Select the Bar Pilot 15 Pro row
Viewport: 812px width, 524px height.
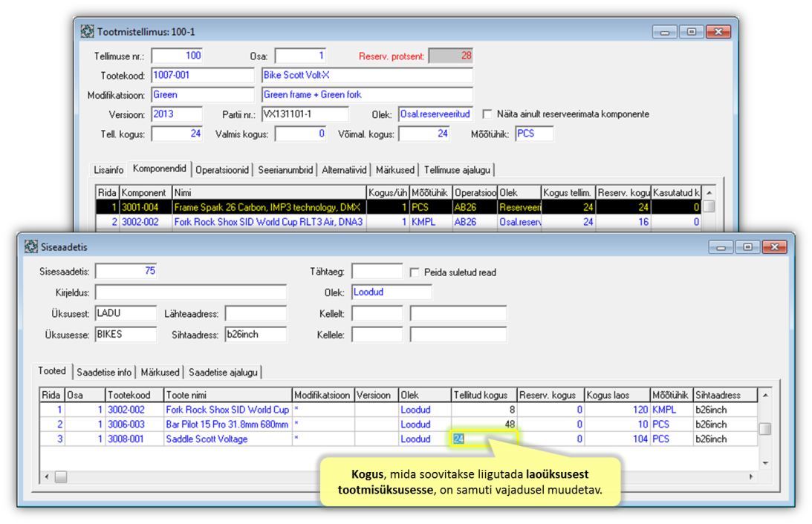399,424
